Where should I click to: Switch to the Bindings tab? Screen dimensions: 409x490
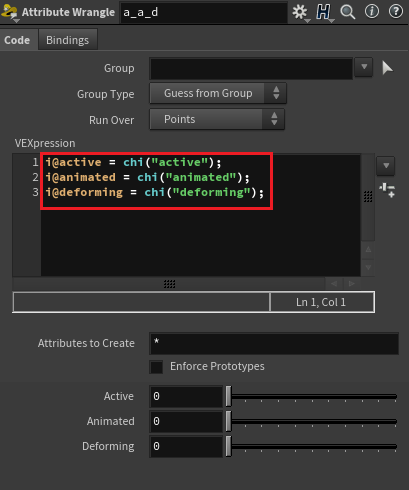[68, 40]
